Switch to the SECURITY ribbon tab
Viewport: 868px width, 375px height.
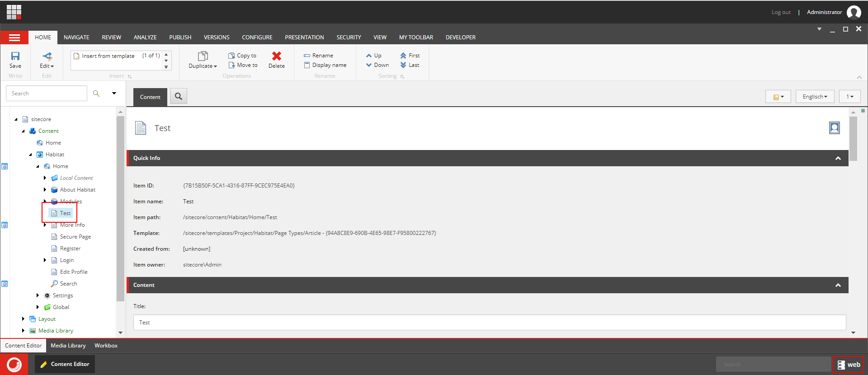pyautogui.click(x=349, y=37)
